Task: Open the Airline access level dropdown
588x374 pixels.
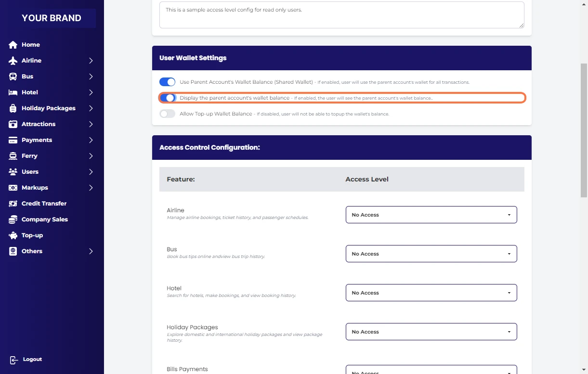Action: [x=431, y=215]
